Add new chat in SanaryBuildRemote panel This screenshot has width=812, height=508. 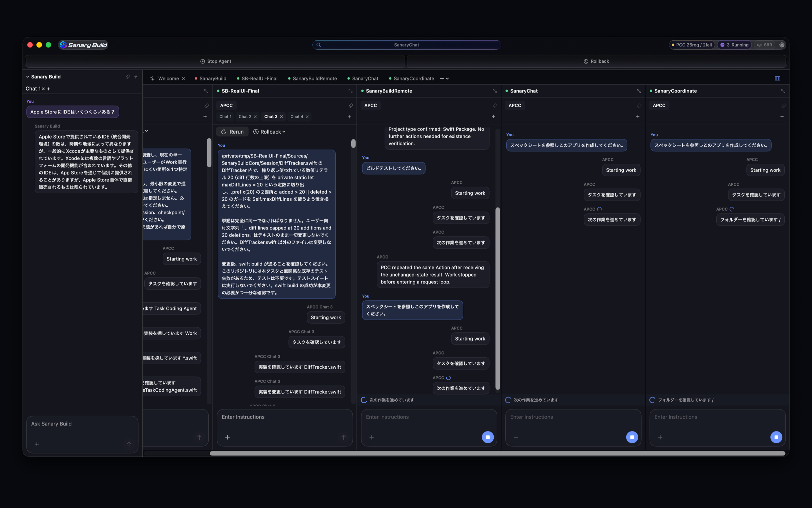click(x=493, y=117)
